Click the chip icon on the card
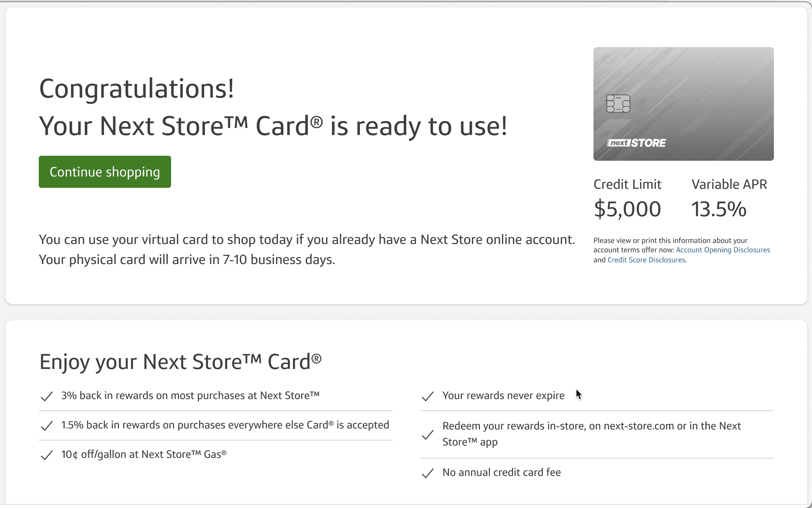 [618, 104]
